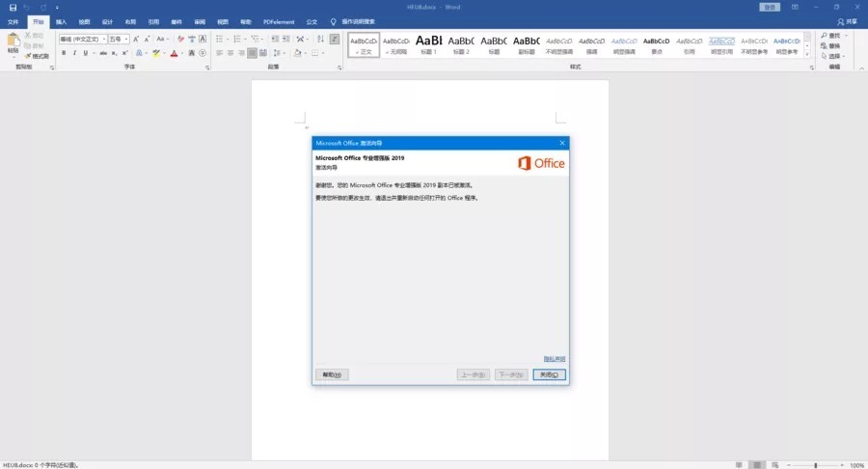Click the Close (关闭) button in activation wizard
The image size is (868, 469).
(549, 374)
